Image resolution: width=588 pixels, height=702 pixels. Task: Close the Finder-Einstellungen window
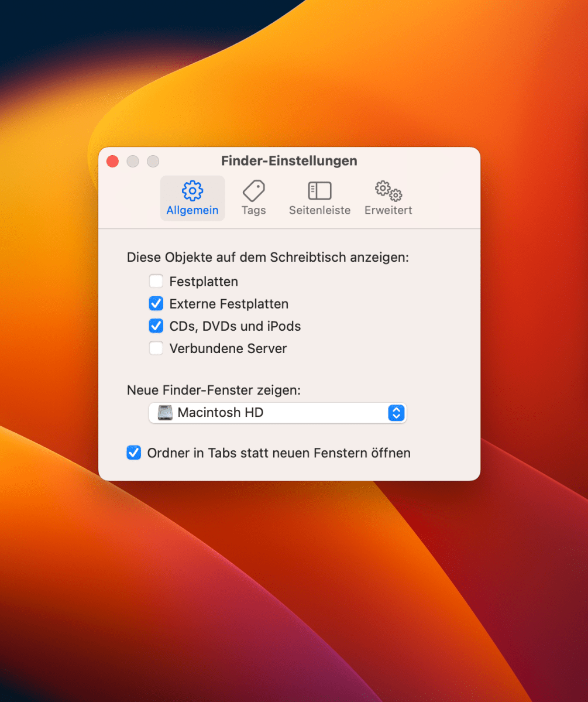113,161
